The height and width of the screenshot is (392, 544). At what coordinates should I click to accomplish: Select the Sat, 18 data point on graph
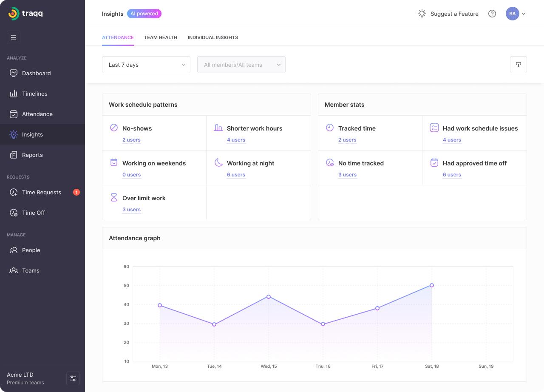[432, 285]
